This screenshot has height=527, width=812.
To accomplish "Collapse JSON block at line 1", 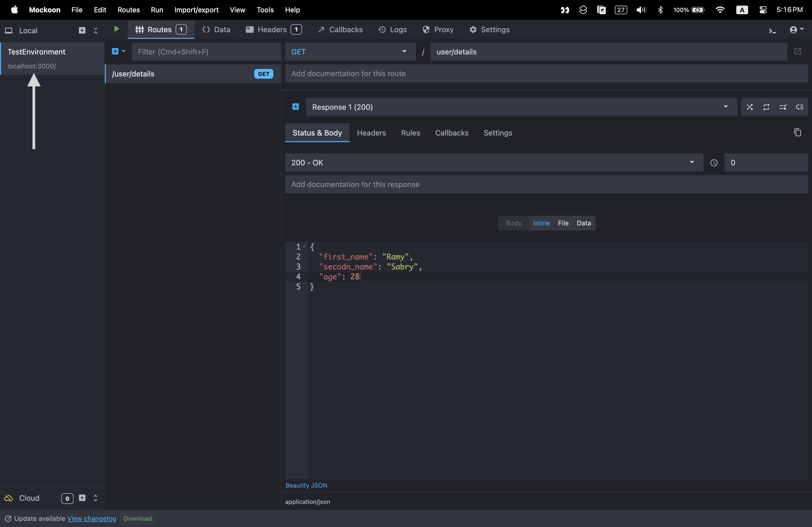I will click(304, 246).
